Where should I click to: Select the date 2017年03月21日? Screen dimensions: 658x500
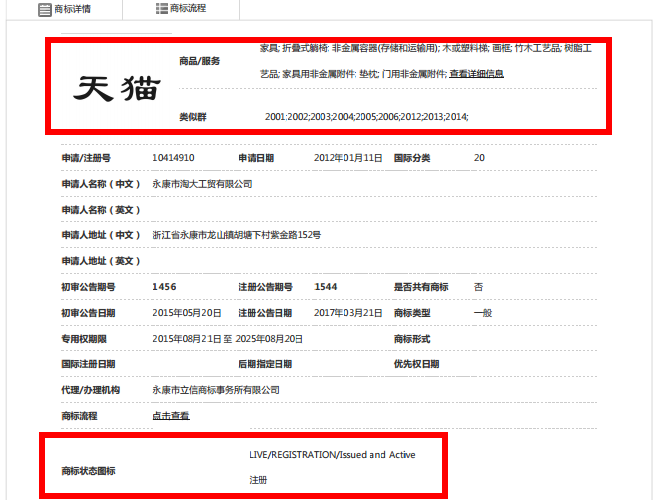tap(348, 313)
